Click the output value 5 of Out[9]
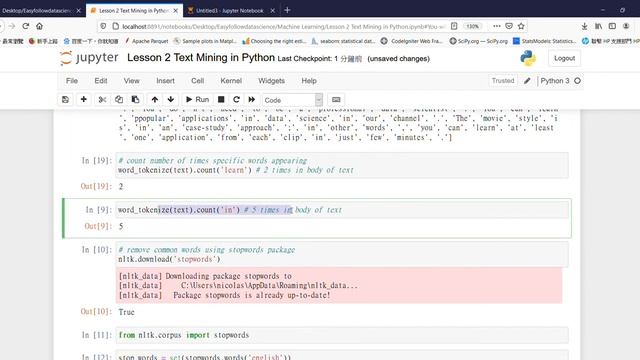 [x=121, y=226]
